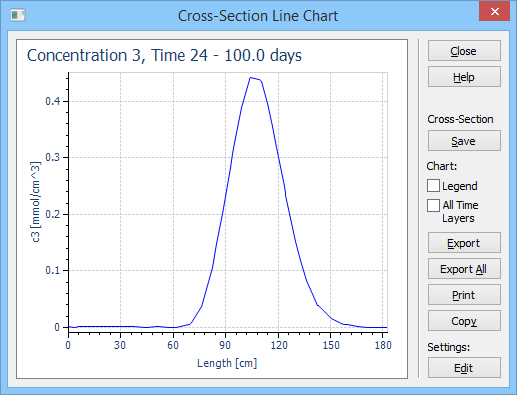This screenshot has width=517, height=395.
Task: Click the 180 tick label on x-axis
Action: [383, 345]
